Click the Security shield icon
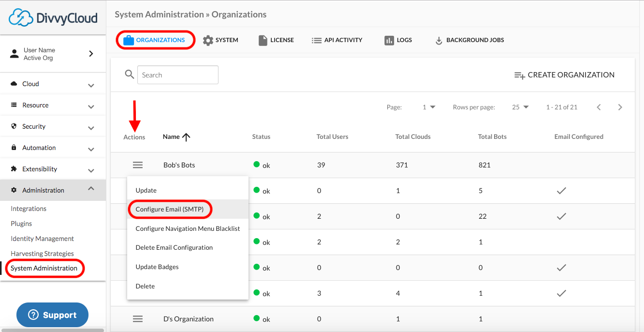This screenshot has height=332, width=644. (14, 126)
